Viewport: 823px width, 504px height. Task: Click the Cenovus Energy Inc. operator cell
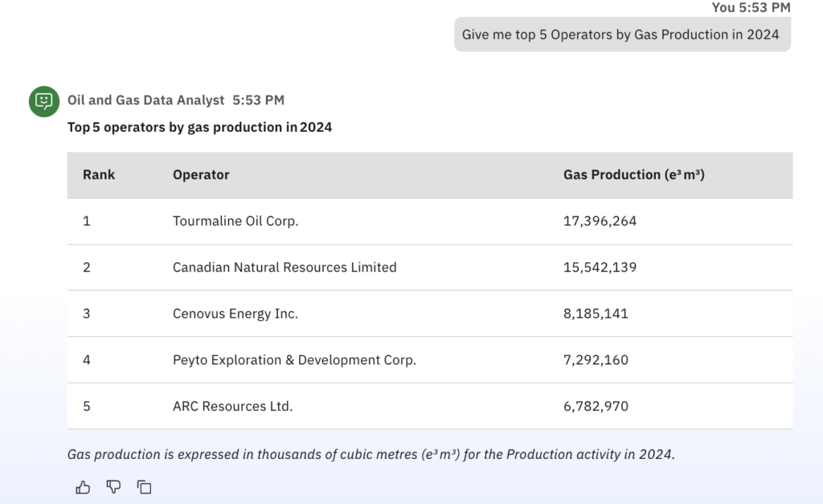235,313
